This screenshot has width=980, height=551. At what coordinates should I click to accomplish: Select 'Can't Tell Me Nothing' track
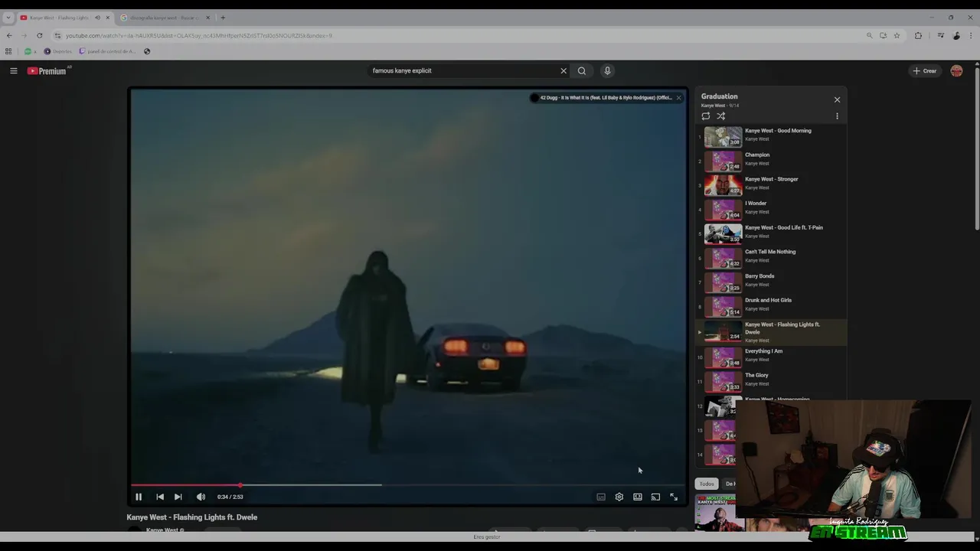[772, 257]
